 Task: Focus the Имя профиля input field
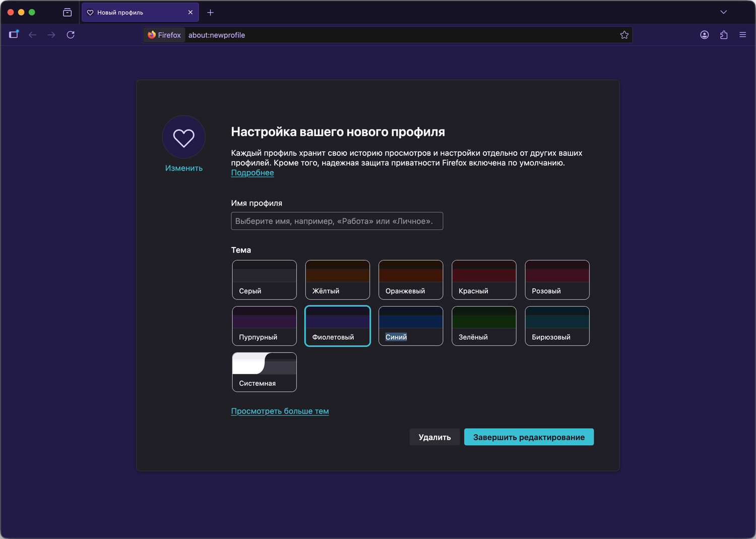click(337, 221)
